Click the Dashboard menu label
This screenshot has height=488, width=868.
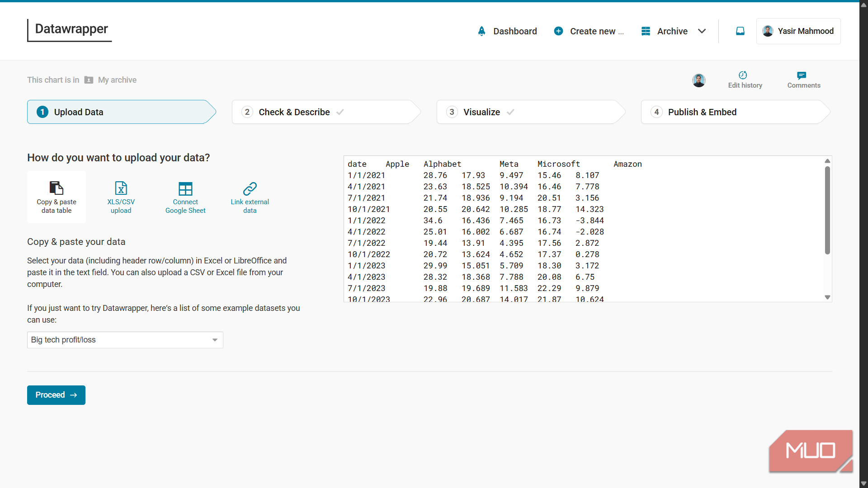pyautogui.click(x=515, y=31)
